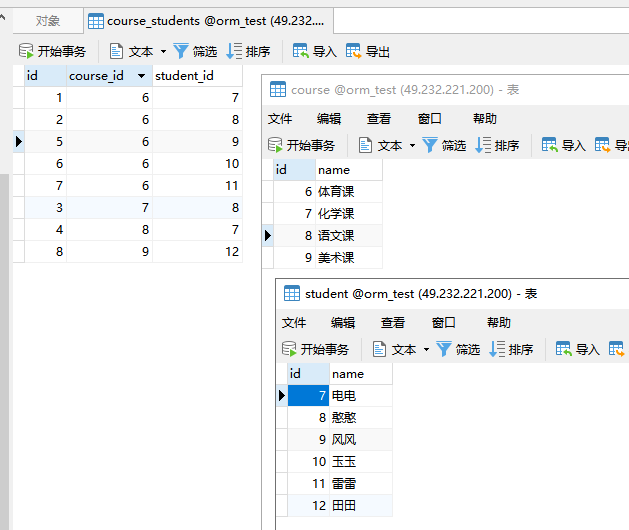Screen dimensions: 629x530
Task: Click the Export icon in course window
Action: point(603,145)
